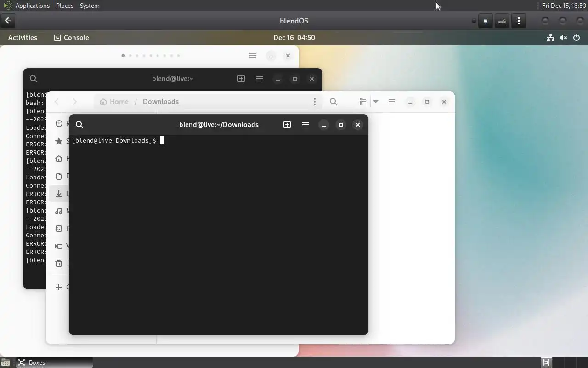Select Downloads breadcrumb in Files path bar
588x368 pixels.
161,102
